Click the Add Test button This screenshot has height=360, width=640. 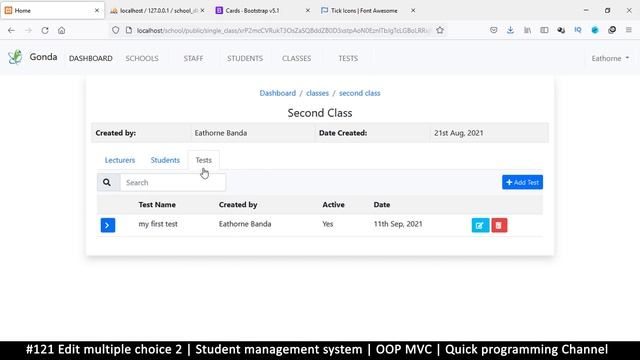[x=522, y=182]
